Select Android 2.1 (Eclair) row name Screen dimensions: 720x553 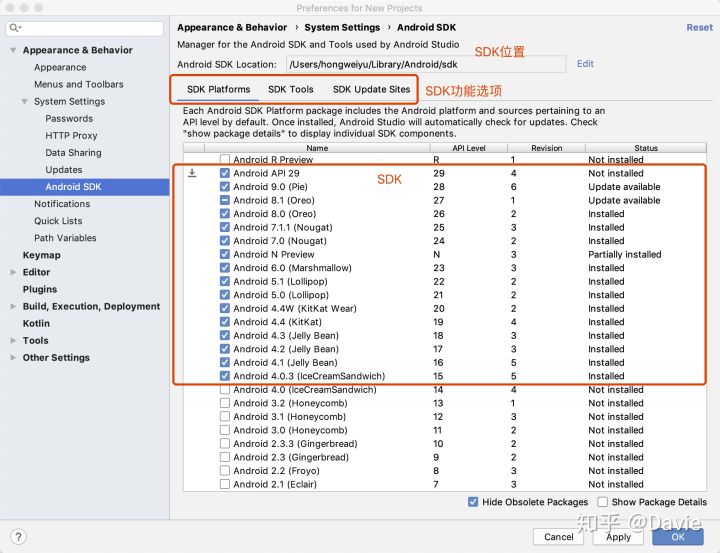tap(275, 484)
